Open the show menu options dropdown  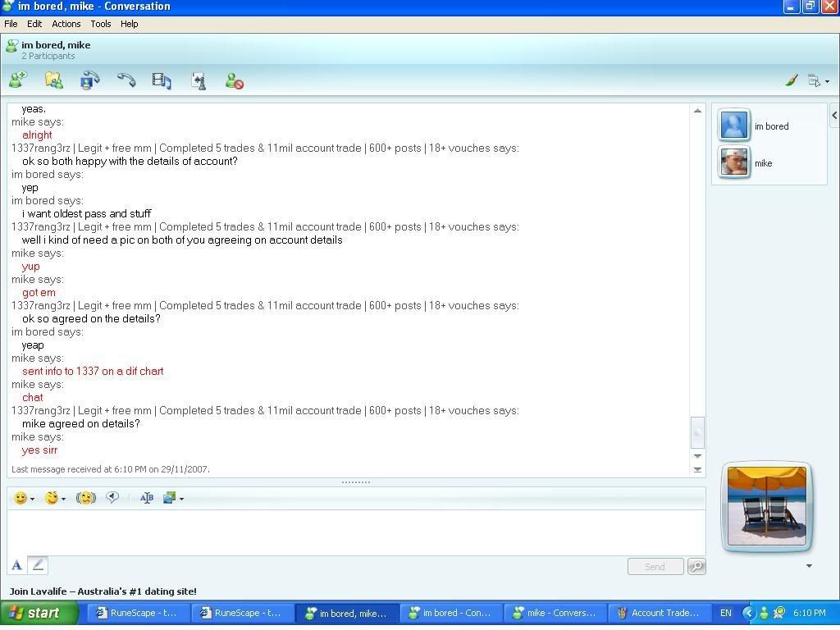click(x=818, y=81)
